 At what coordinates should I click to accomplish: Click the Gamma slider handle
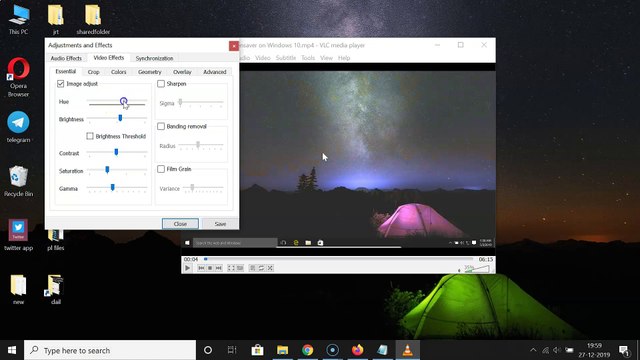(113, 187)
